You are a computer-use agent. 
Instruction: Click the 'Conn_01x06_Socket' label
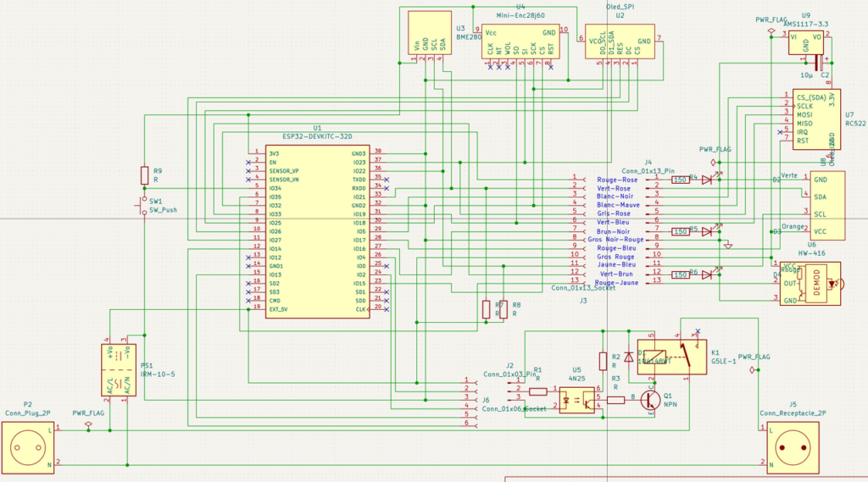(x=515, y=409)
